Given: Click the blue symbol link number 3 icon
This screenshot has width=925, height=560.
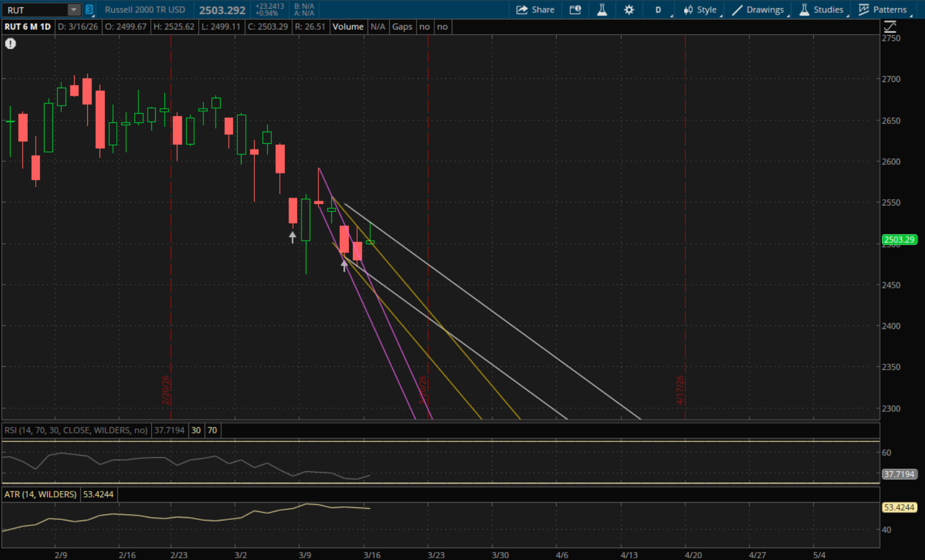Looking at the screenshot, I should click(89, 10).
